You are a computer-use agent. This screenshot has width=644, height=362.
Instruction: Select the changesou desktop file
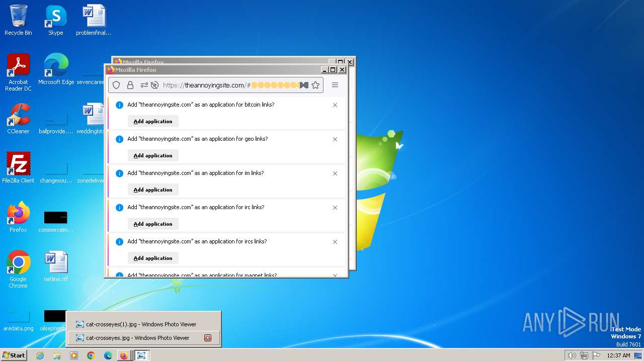pyautogui.click(x=56, y=172)
